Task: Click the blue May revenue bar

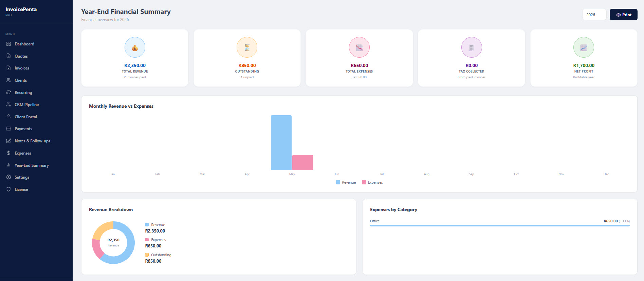Action: 281,143
